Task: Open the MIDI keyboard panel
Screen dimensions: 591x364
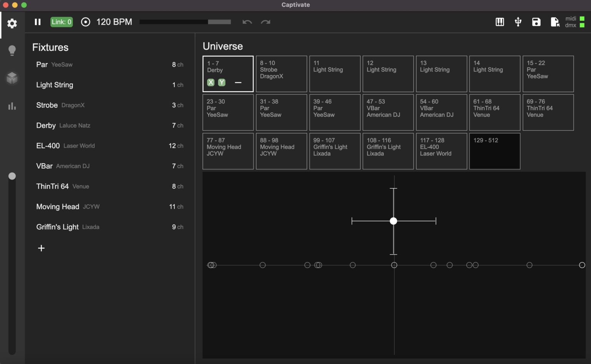Action: (499, 22)
